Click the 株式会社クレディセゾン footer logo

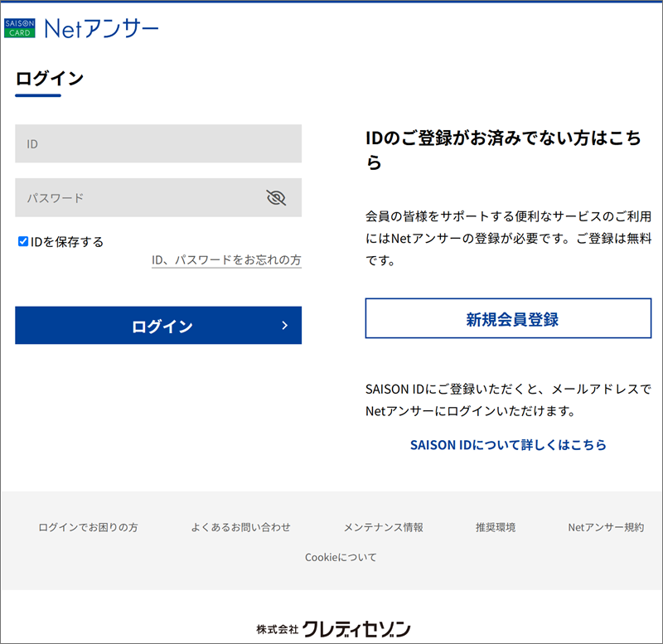coord(333,629)
